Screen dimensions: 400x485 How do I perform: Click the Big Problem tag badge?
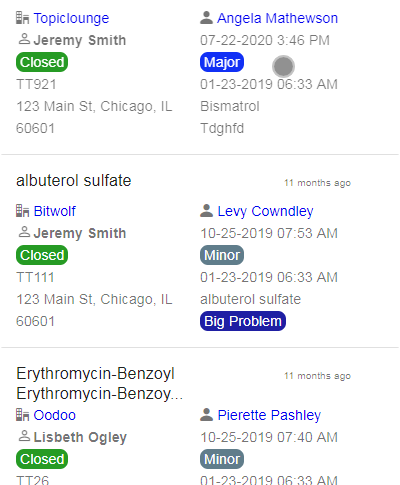(243, 321)
